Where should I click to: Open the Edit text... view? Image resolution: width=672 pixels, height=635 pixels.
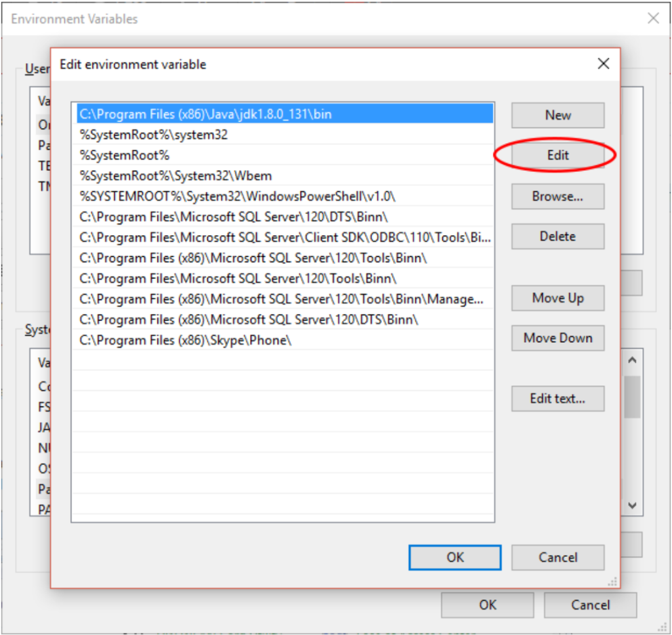[557, 399]
